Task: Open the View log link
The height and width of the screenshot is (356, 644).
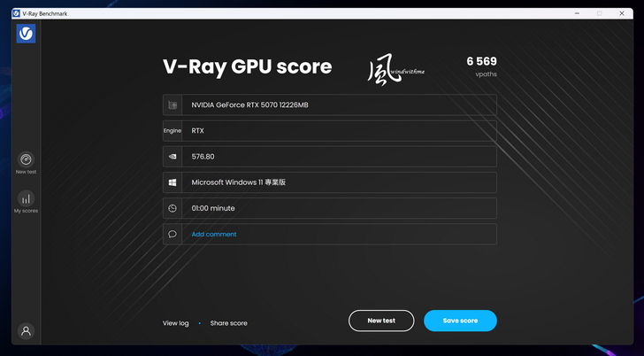Action: [x=175, y=323]
